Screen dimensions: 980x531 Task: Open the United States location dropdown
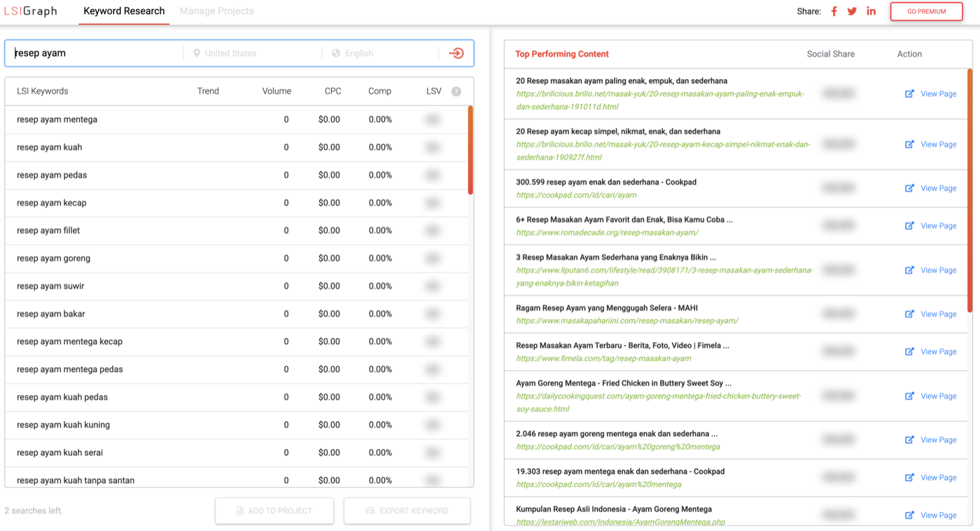pyautogui.click(x=253, y=53)
